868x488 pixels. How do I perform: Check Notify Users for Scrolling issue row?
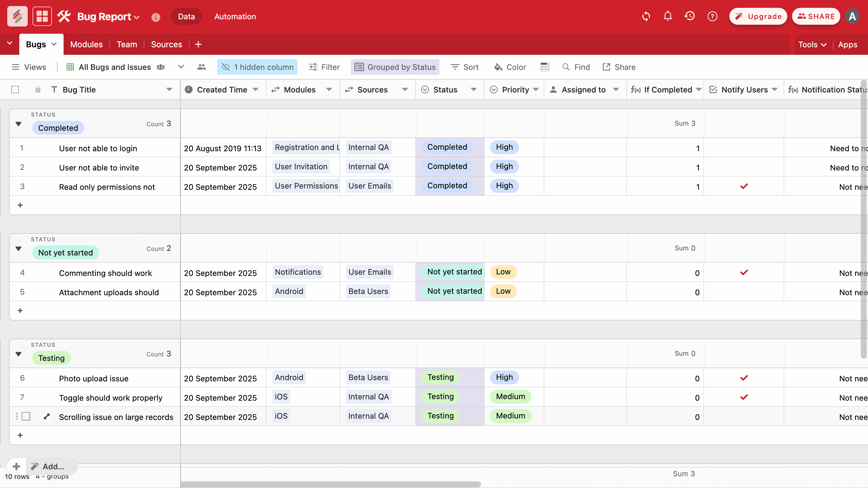tap(744, 416)
